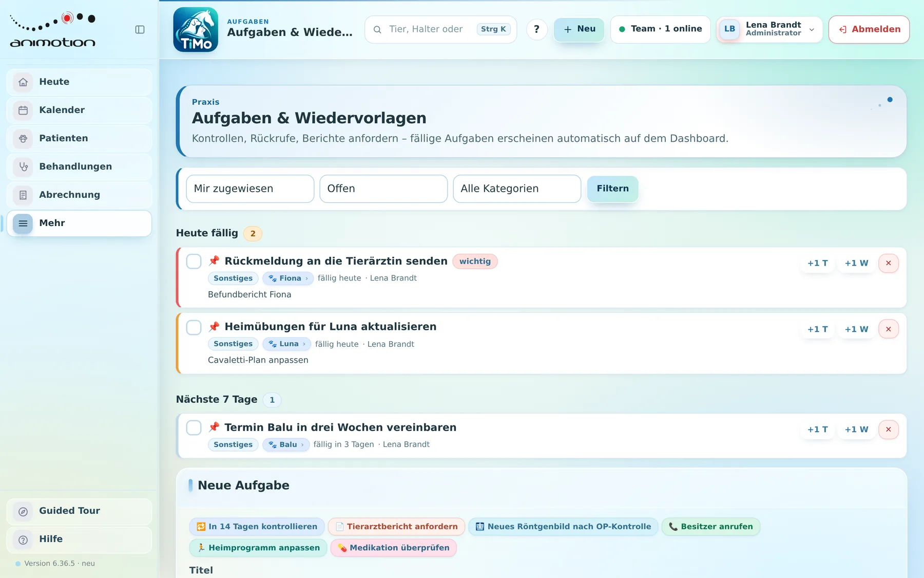Go to Heute in the sidebar
The image size is (924, 578).
pyautogui.click(x=79, y=82)
